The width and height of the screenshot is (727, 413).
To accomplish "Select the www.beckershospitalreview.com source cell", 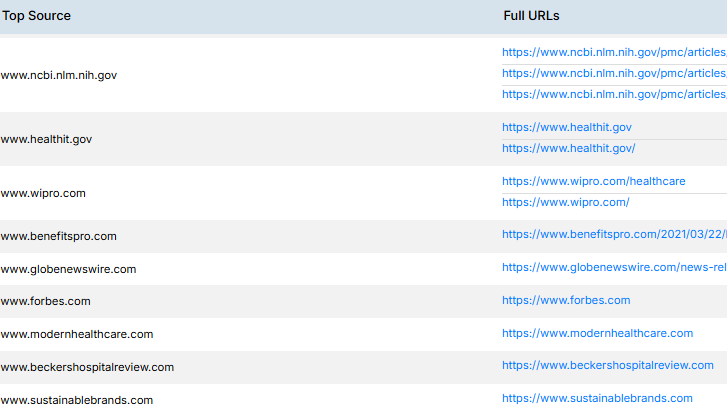I will (x=87, y=367).
